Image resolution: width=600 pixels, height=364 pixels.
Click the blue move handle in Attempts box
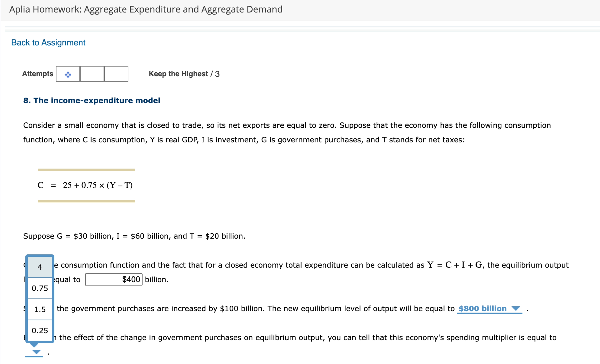pos(68,74)
